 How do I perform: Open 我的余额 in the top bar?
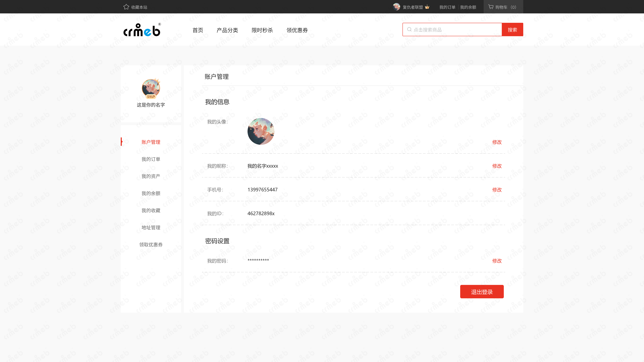[x=468, y=7]
